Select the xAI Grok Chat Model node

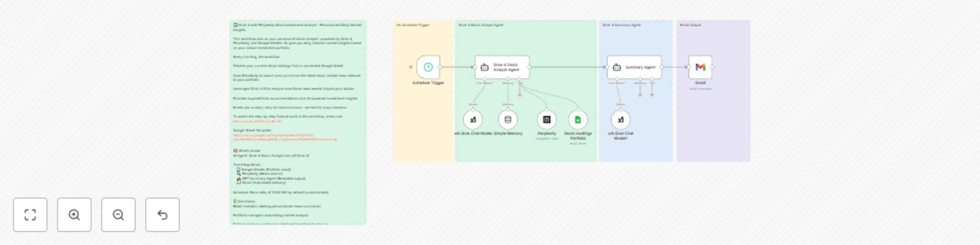click(x=473, y=120)
